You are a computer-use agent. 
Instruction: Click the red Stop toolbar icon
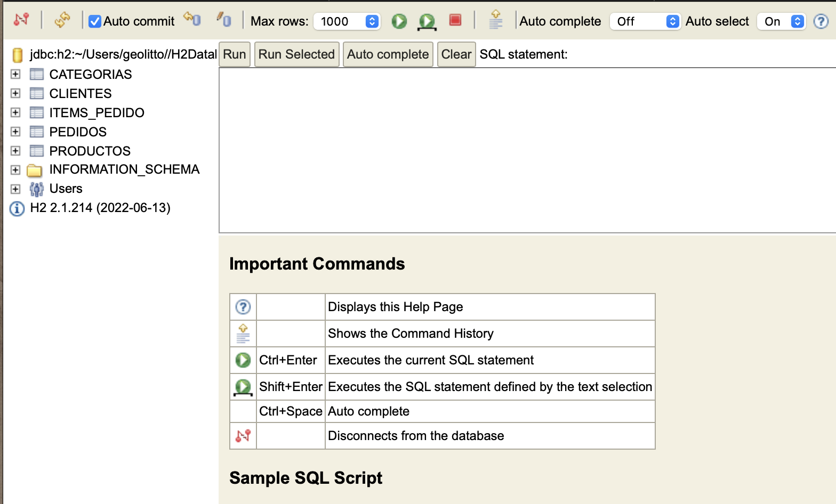pyautogui.click(x=455, y=20)
